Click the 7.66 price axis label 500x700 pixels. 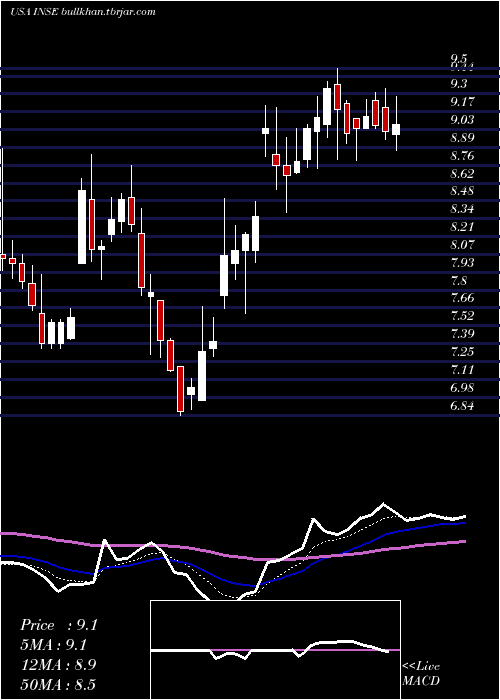coord(462,298)
